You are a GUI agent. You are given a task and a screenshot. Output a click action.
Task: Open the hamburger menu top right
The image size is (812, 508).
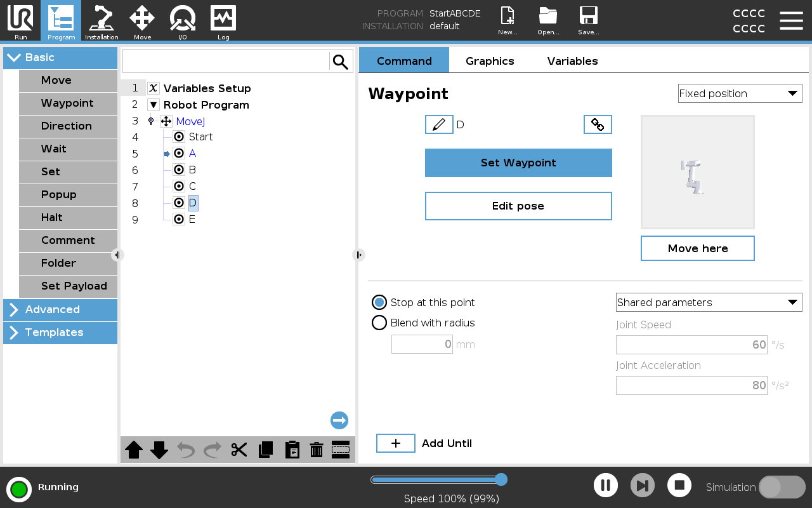[791, 20]
